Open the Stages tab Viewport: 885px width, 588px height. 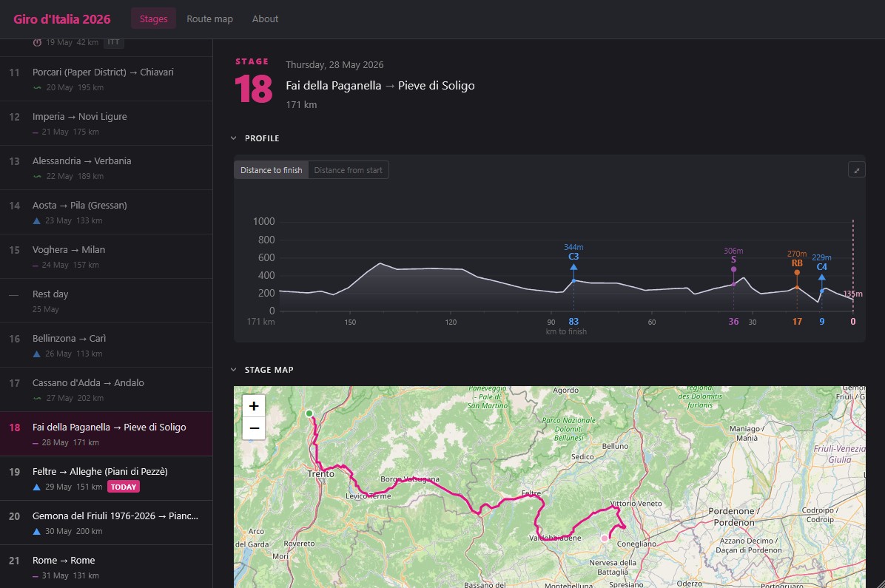point(153,18)
